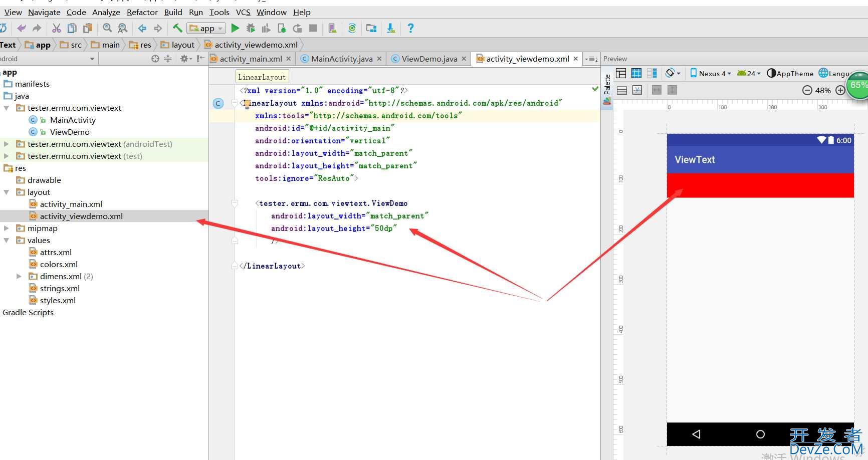Screen dimensions: 868x460
Task: Collapse the tester.ermu.com.viewtext package
Action: click(x=7, y=108)
